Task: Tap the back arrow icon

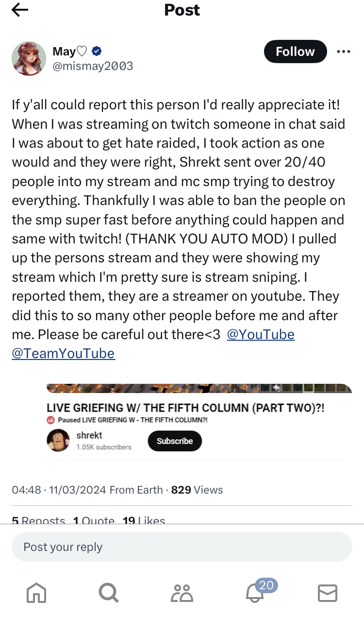Action: (20, 10)
